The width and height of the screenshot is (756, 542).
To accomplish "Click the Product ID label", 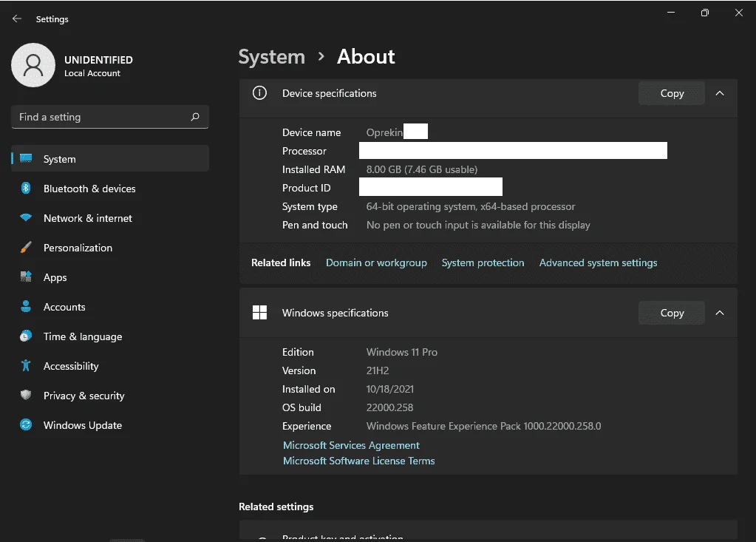I will [306, 188].
